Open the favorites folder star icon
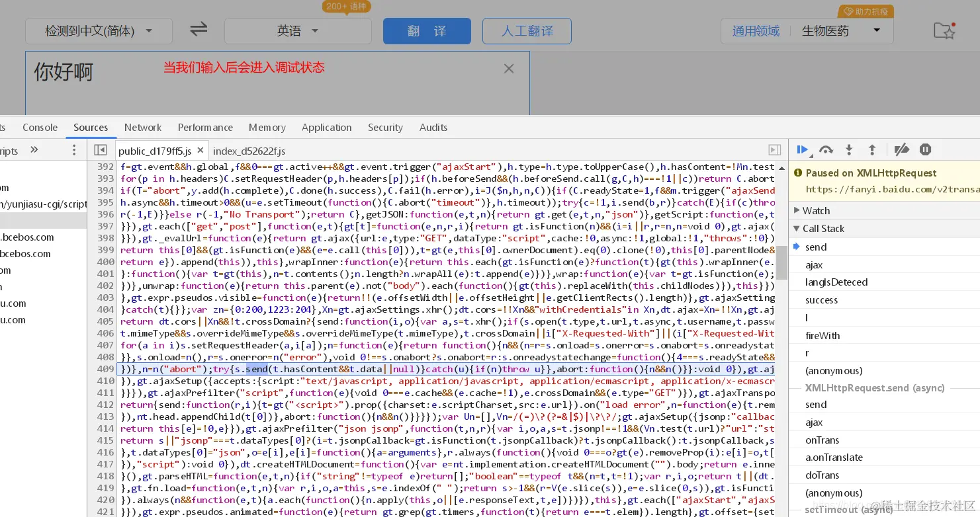Viewport: 980px width, 517px height. 944,30
